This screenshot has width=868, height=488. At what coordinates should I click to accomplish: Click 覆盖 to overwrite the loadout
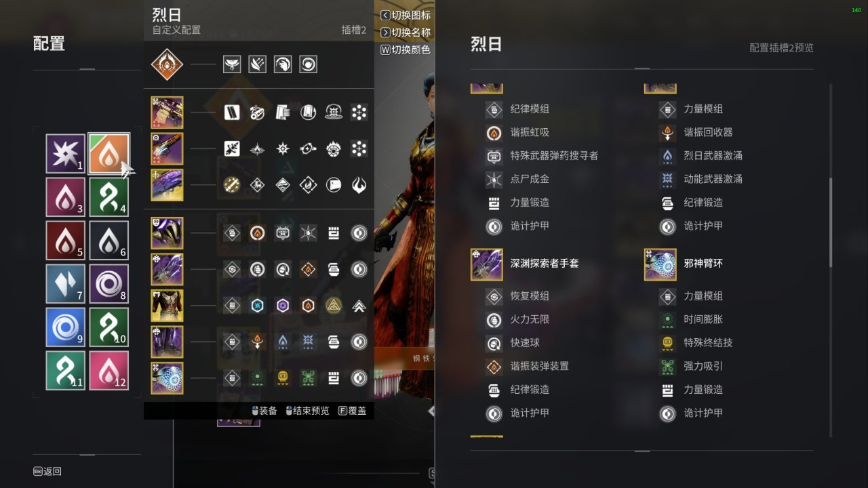[x=352, y=411]
